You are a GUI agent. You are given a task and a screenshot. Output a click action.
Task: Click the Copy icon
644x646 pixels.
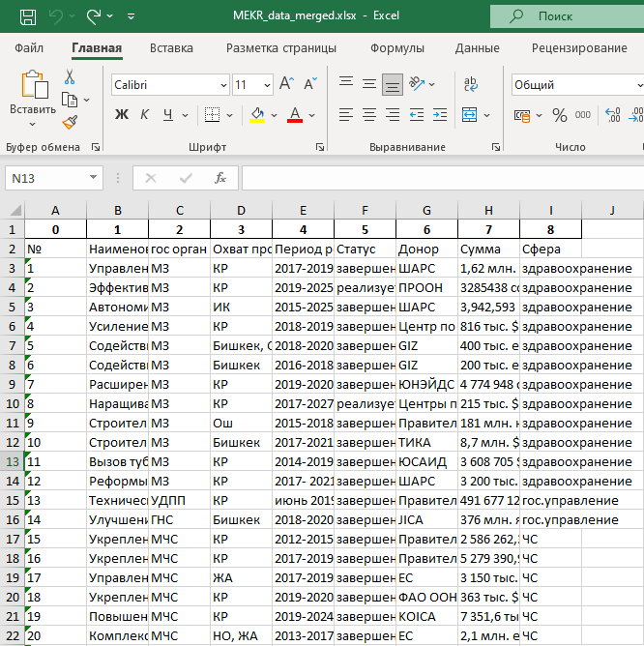pyautogui.click(x=70, y=100)
